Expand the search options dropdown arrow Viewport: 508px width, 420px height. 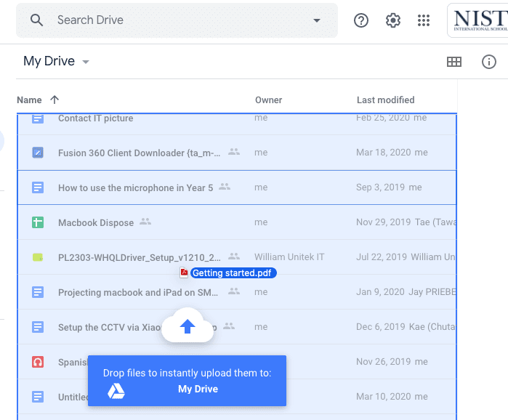pyautogui.click(x=317, y=20)
